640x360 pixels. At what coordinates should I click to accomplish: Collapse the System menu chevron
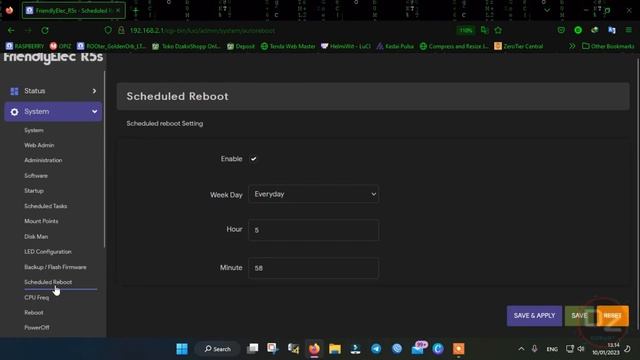94,111
